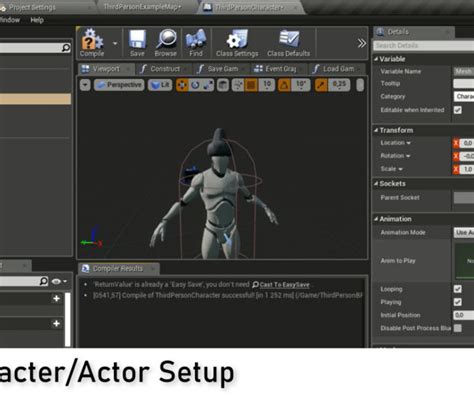Open Find in blueprint tool
The height and width of the screenshot is (395, 474).
coord(196,43)
